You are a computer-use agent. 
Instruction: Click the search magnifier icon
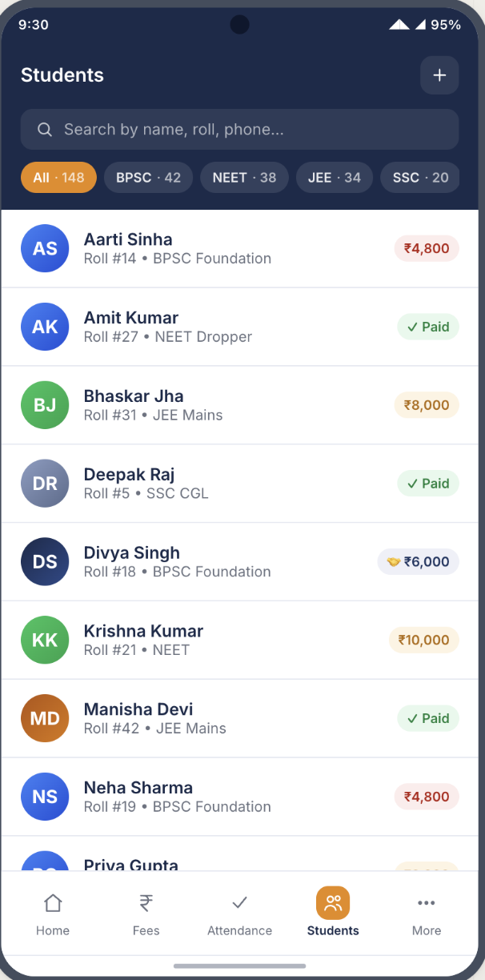(x=45, y=129)
